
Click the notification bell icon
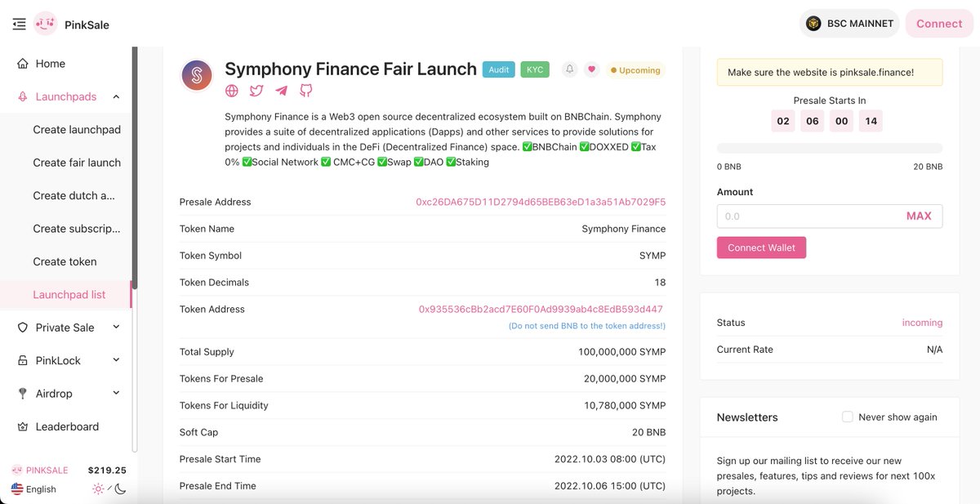[x=570, y=69]
